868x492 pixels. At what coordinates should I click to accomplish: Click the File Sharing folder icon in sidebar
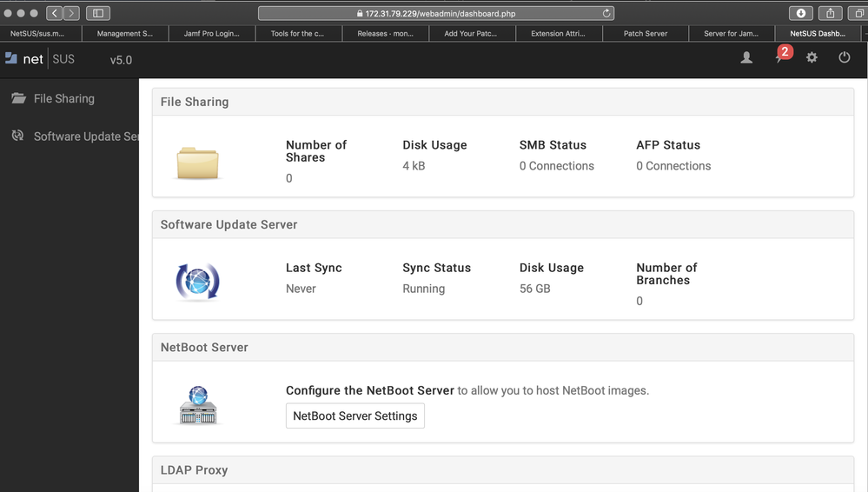[x=19, y=98]
